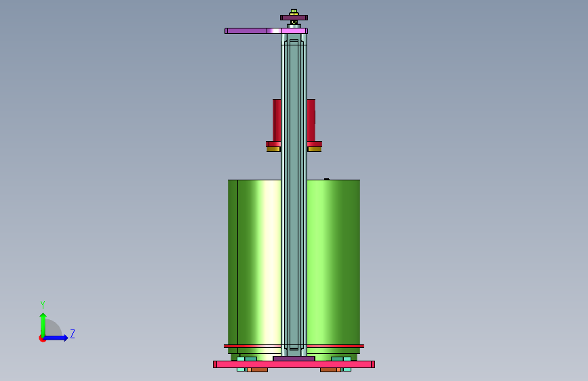Select the purple block under the column
The height and width of the screenshot is (381, 588).
pos(294,359)
